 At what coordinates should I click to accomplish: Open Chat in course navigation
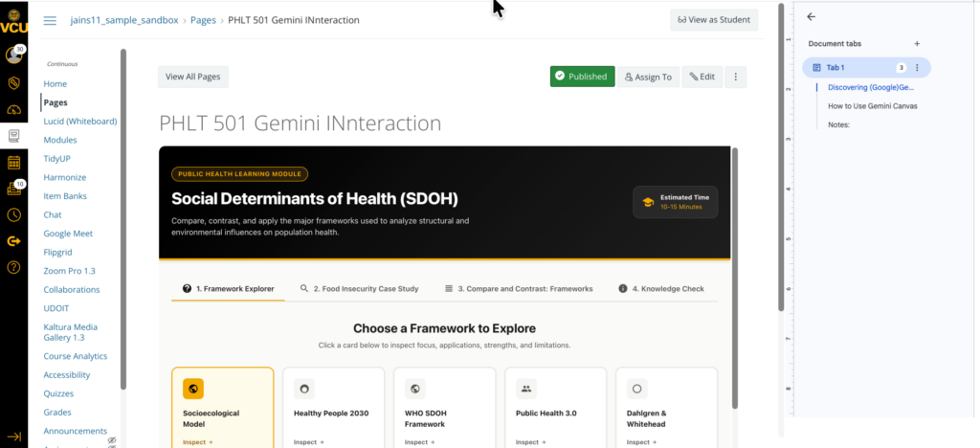click(53, 215)
